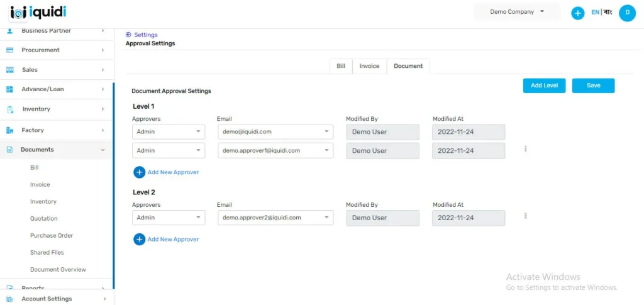Open the user avatar D icon
The image size is (644, 305).
click(626, 13)
